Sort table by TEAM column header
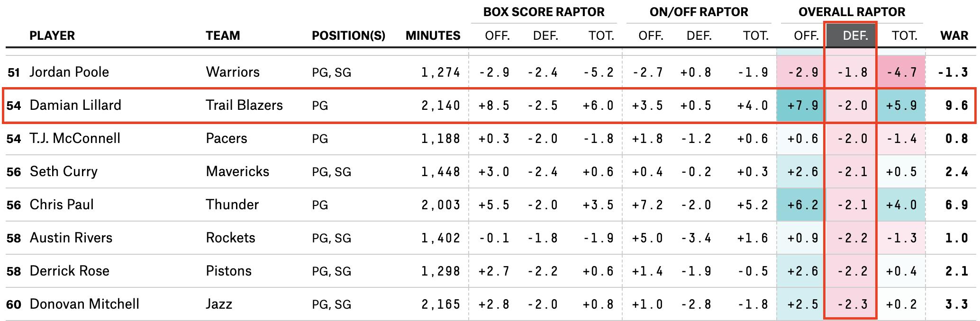 (223, 36)
